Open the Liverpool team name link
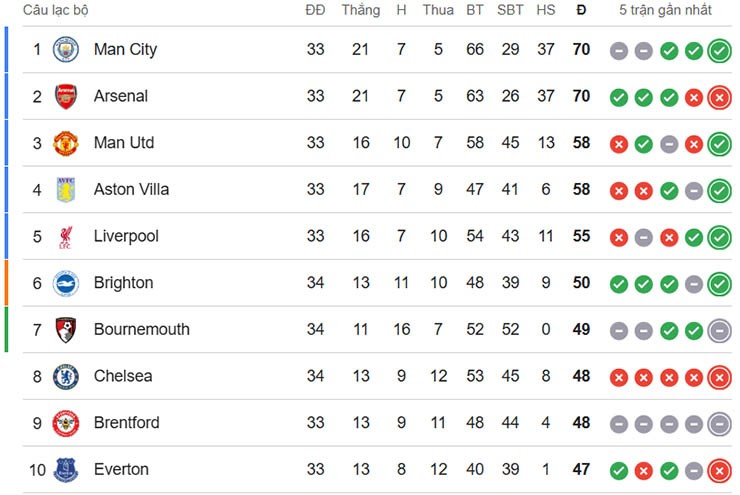The height and width of the screenshot is (495, 740). click(126, 237)
